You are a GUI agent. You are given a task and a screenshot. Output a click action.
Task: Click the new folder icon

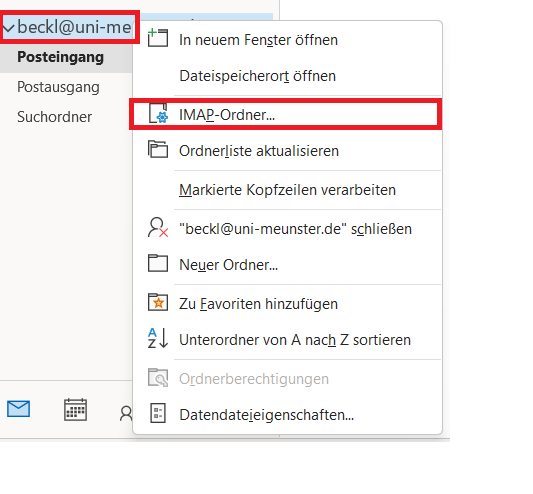coord(158,263)
